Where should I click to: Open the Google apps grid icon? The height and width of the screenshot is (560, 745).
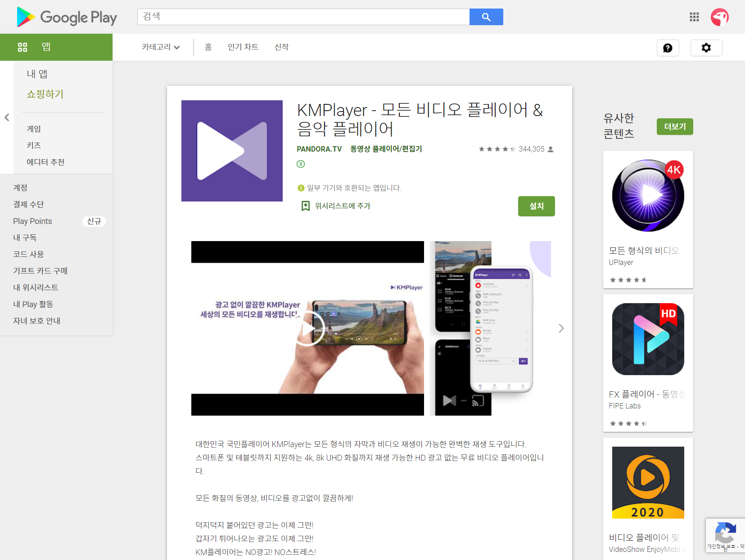[x=694, y=17]
